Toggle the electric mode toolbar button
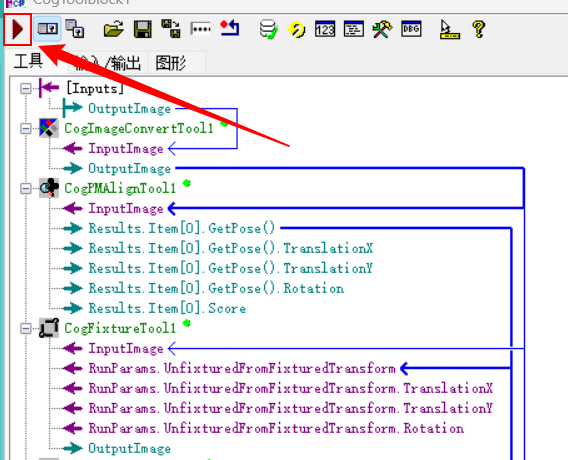 click(x=48, y=29)
